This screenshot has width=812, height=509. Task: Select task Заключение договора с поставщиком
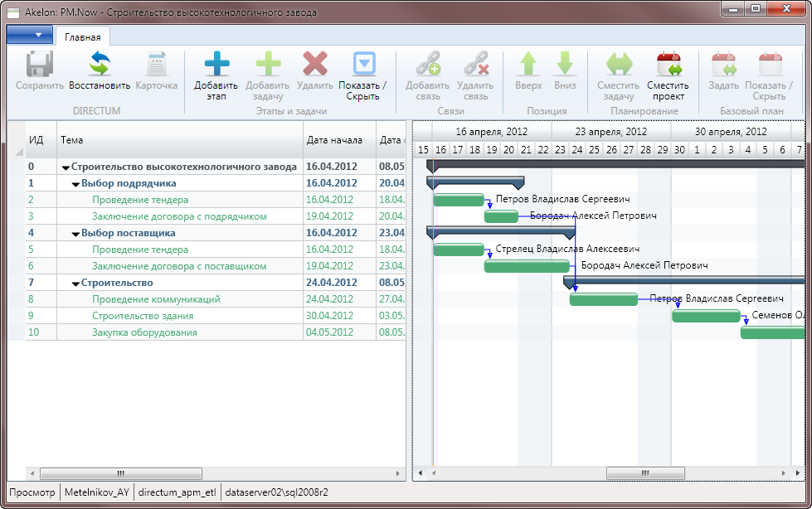[179, 266]
